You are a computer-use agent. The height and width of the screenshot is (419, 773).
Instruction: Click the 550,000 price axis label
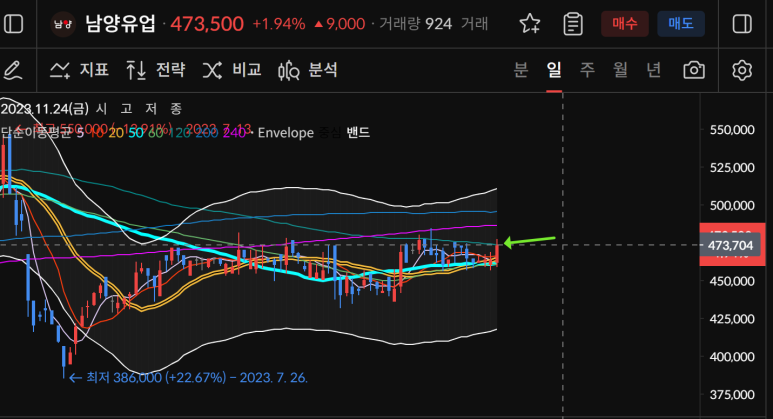[732, 130]
